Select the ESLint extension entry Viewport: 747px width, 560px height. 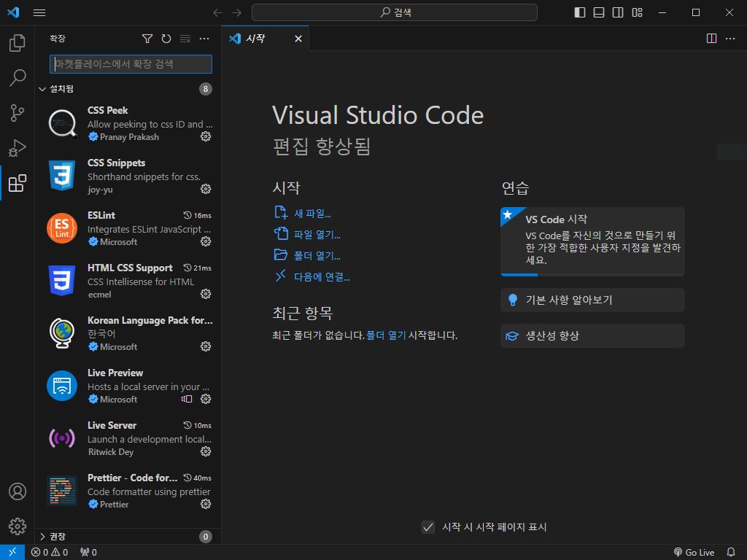click(128, 228)
